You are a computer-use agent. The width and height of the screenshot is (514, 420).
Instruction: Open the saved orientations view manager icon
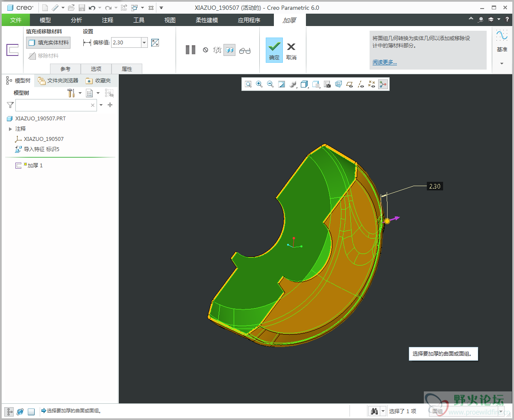click(316, 85)
